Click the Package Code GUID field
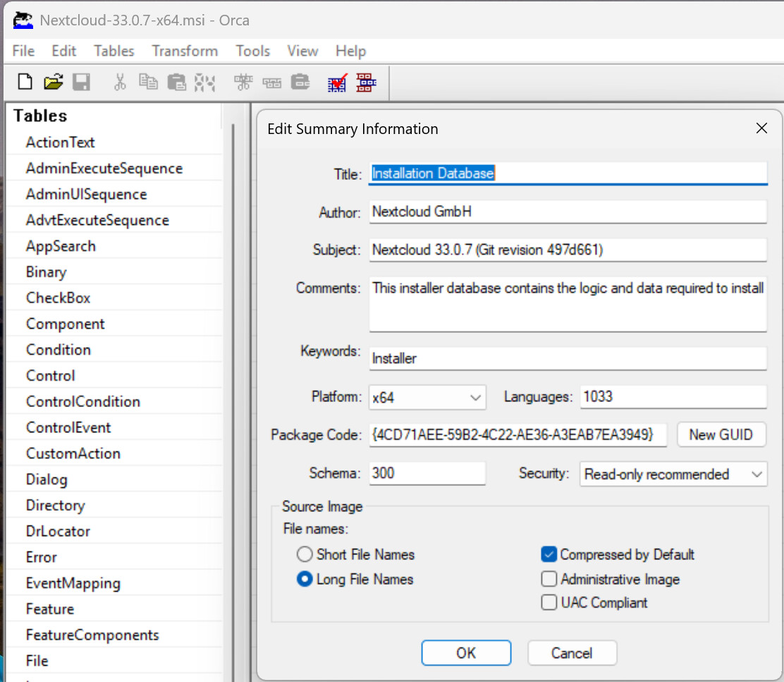 [x=518, y=434]
